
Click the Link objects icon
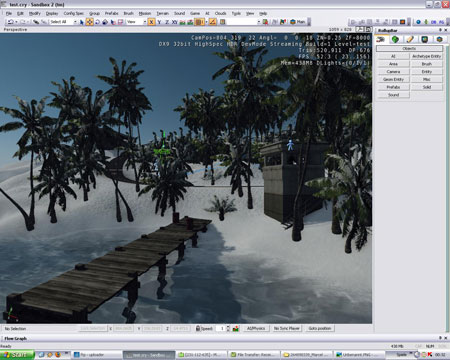pos(36,22)
